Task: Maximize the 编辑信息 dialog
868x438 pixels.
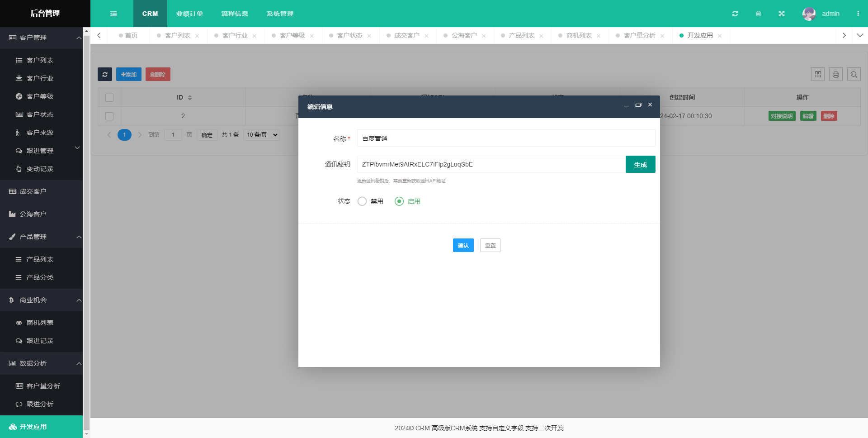Action: [x=638, y=105]
